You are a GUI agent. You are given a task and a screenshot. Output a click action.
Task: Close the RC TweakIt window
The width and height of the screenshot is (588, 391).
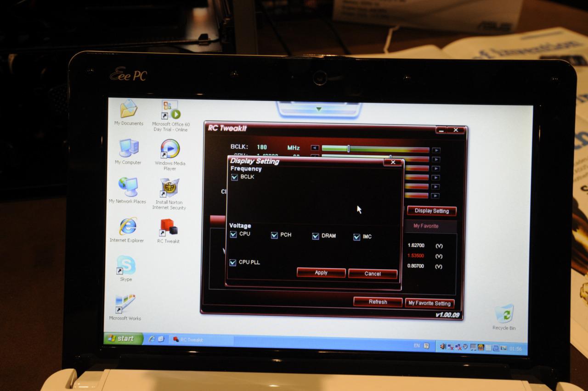(455, 130)
